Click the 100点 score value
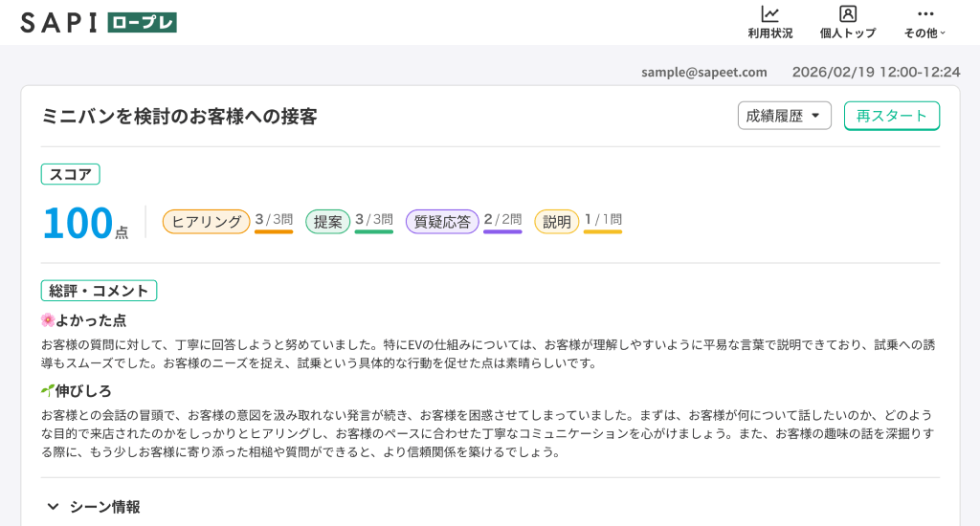Viewport: 980px width, 526px height. 84,223
